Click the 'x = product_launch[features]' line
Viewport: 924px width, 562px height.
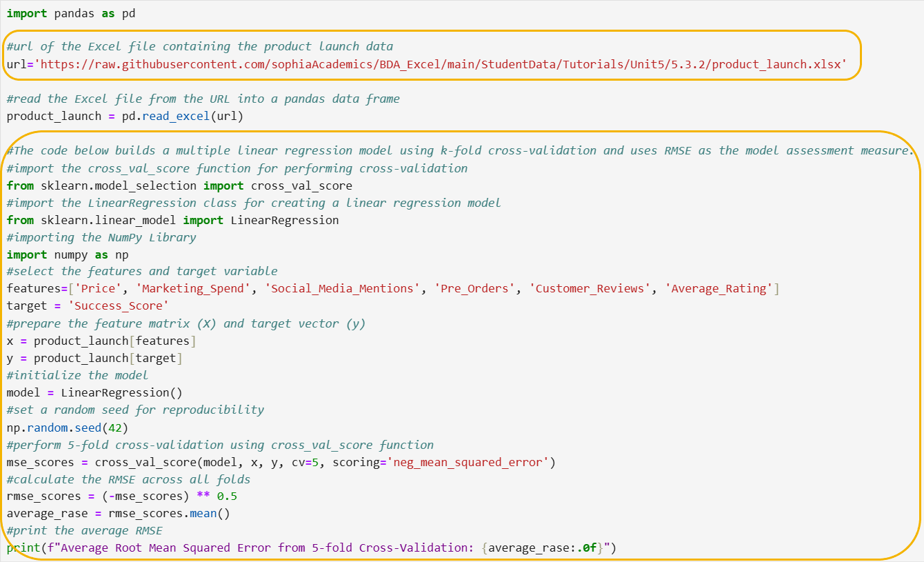point(101,341)
